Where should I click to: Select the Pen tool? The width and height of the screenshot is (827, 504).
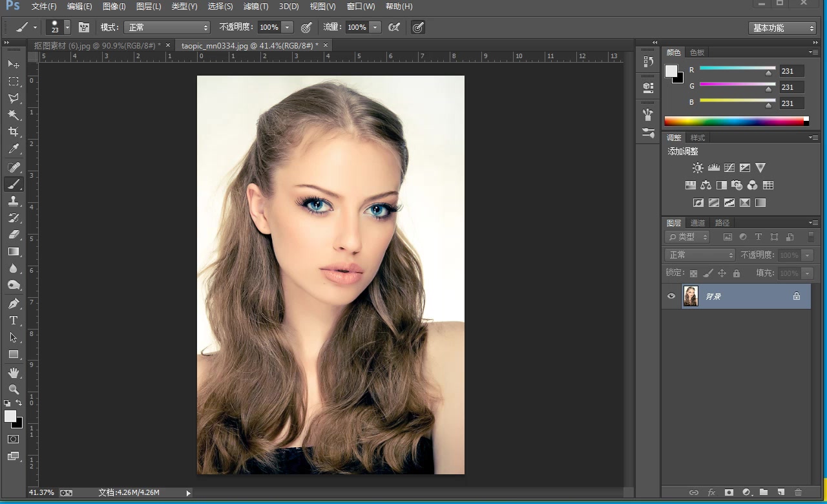pos(14,303)
